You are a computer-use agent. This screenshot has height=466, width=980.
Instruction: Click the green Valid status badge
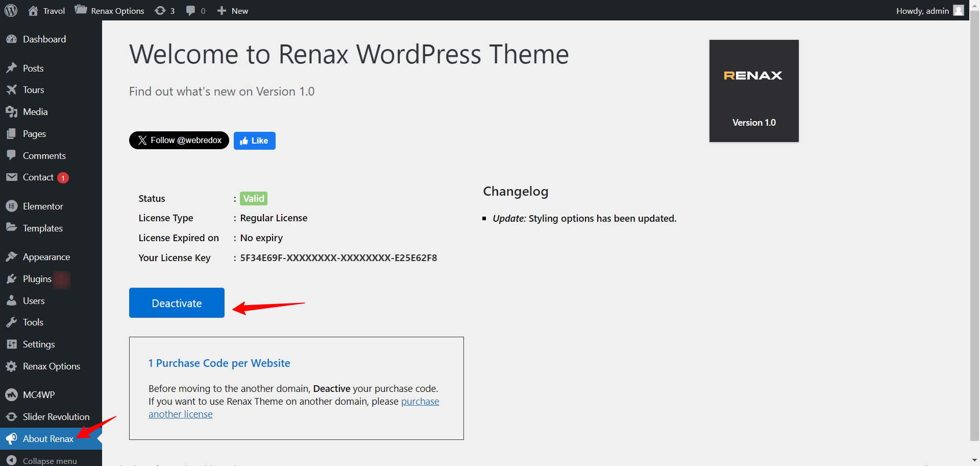click(x=254, y=198)
